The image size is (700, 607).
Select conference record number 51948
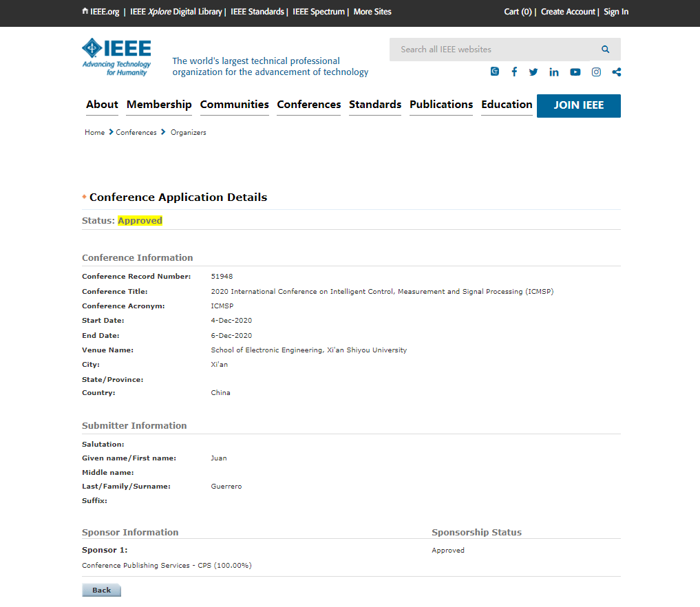tap(222, 276)
